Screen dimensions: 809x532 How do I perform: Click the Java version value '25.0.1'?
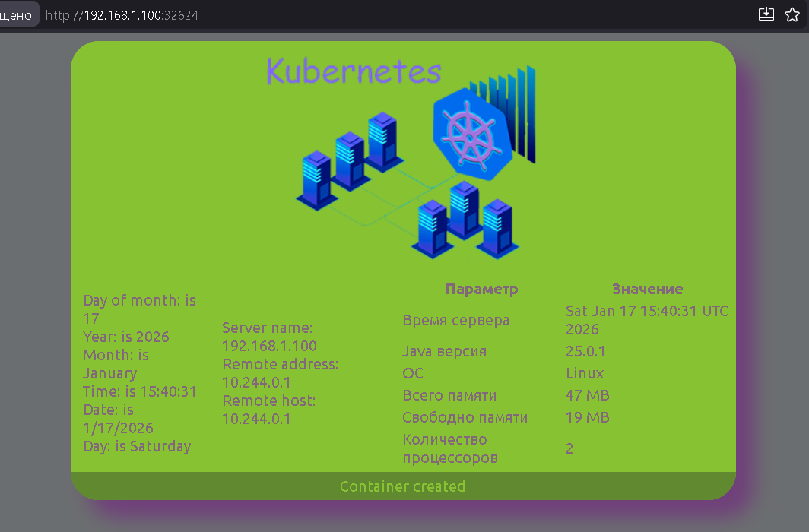(585, 351)
